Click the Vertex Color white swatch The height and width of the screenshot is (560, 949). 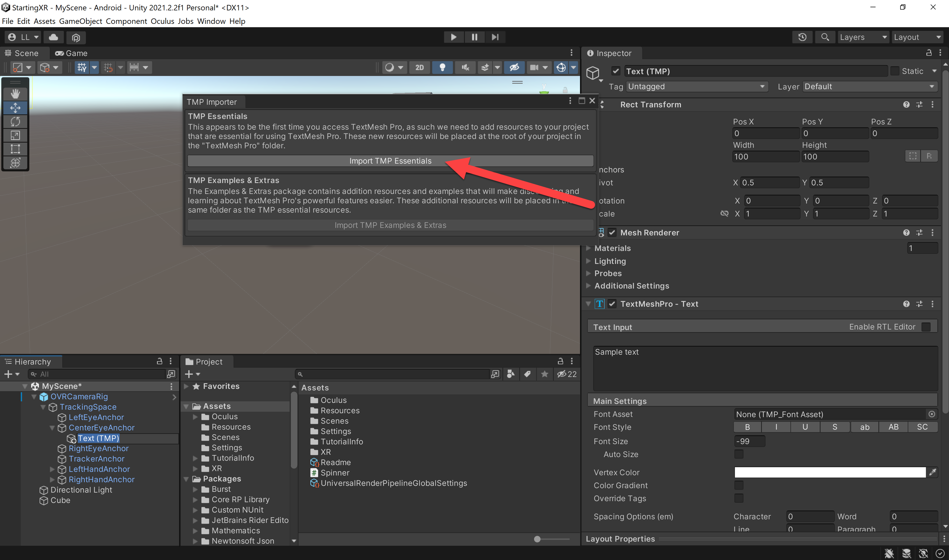pos(830,472)
